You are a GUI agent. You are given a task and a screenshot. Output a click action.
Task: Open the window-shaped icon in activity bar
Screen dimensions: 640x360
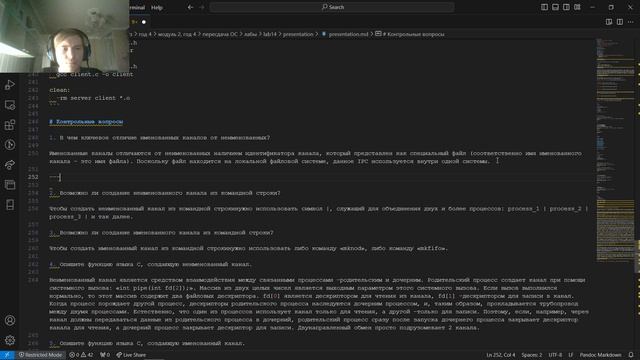point(10,185)
